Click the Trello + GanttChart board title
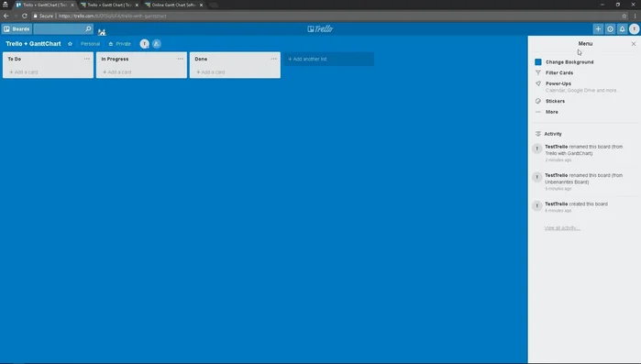This screenshot has width=641, height=364. [x=33, y=44]
